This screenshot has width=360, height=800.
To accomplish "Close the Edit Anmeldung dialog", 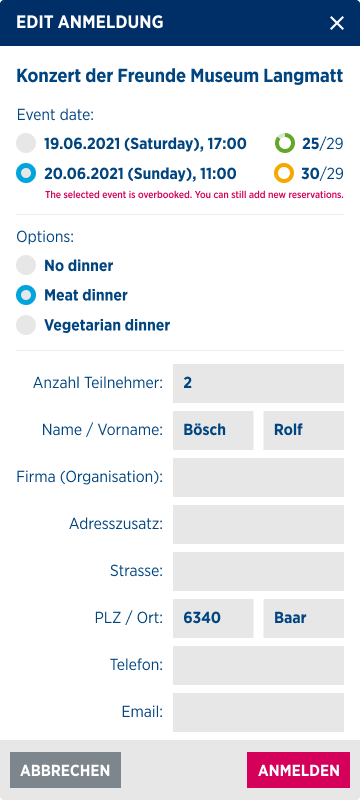I will click(x=337, y=23).
